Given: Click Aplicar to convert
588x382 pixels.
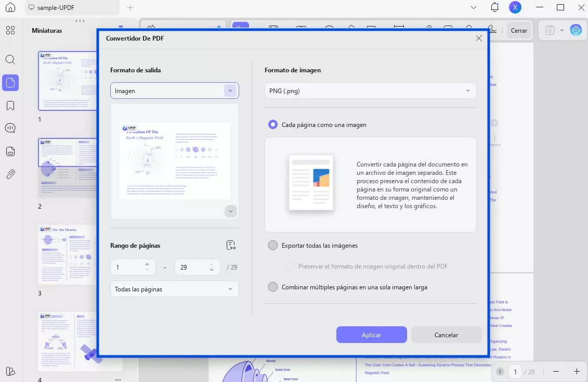Looking at the screenshot, I should pyautogui.click(x=371, y=335).
